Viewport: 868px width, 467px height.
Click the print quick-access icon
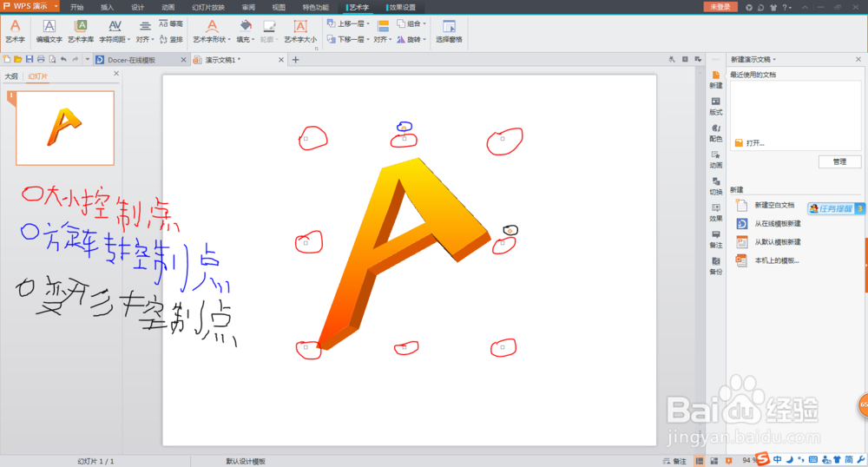41,59
